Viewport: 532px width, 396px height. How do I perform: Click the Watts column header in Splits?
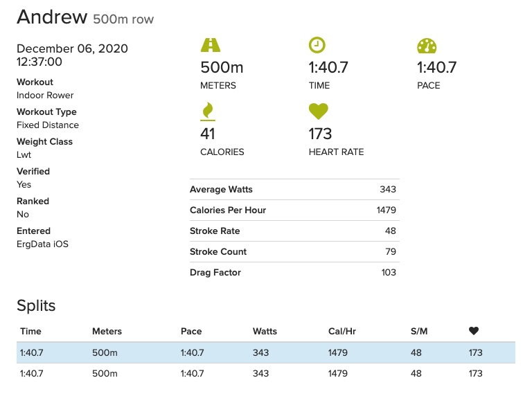(x=265, y=332)
